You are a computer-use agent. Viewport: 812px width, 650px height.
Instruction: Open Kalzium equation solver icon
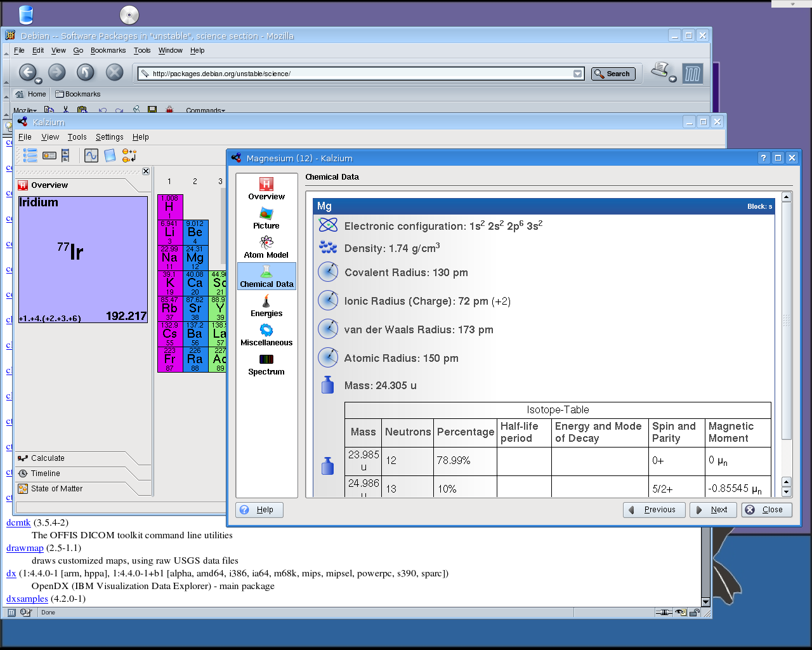click(129, 156)
